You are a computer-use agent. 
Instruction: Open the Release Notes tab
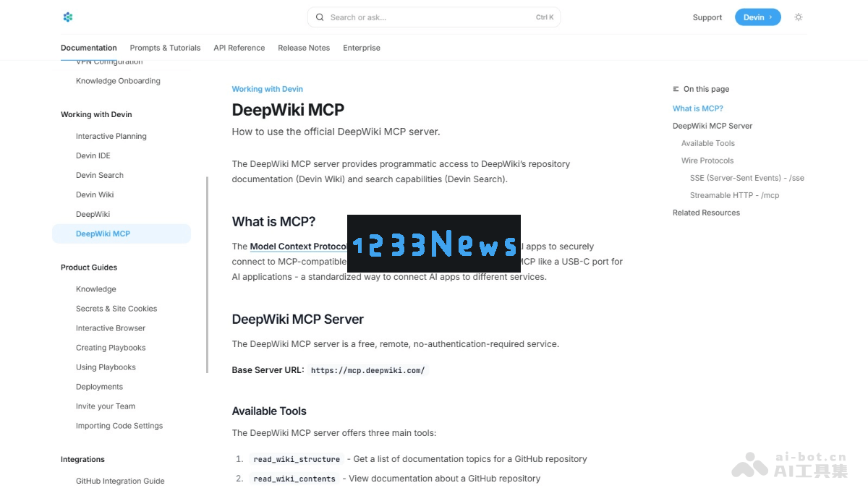(304, 48)
